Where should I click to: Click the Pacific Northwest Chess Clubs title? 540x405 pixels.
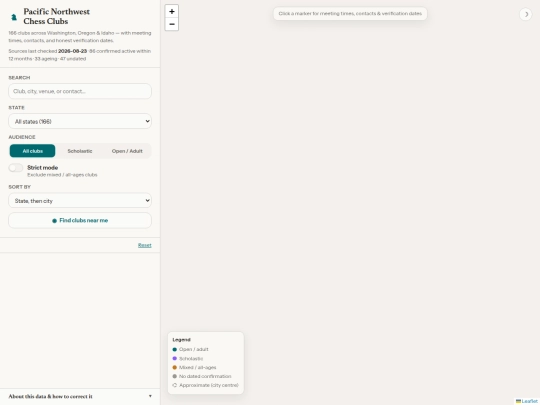tap(56, 16)
